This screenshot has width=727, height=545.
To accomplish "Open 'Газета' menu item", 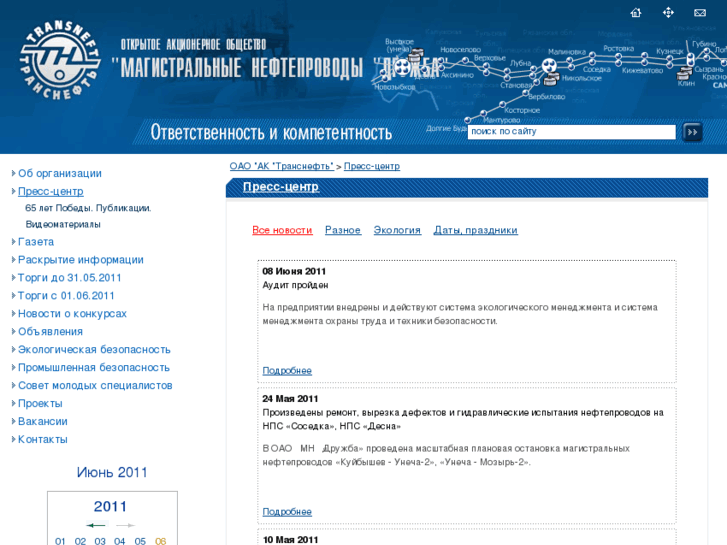I will [36, 242].
